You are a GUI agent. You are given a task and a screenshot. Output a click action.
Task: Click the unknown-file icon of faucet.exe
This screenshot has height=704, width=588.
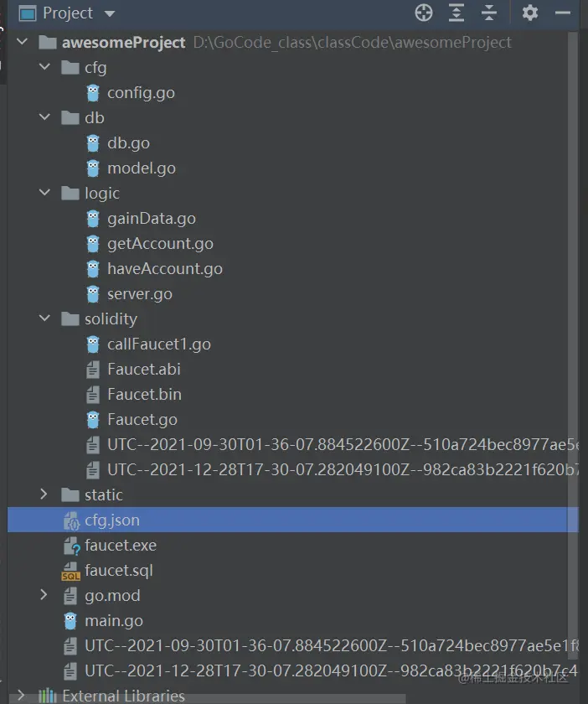[x=71, y=546]
